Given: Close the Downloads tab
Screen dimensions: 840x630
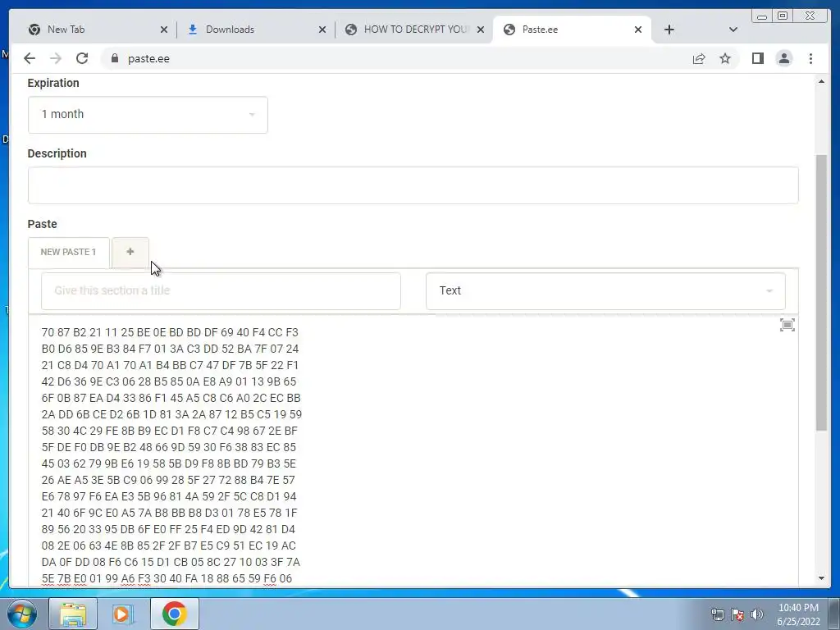Looking at the screenshot, I should (x=322, y=30).
